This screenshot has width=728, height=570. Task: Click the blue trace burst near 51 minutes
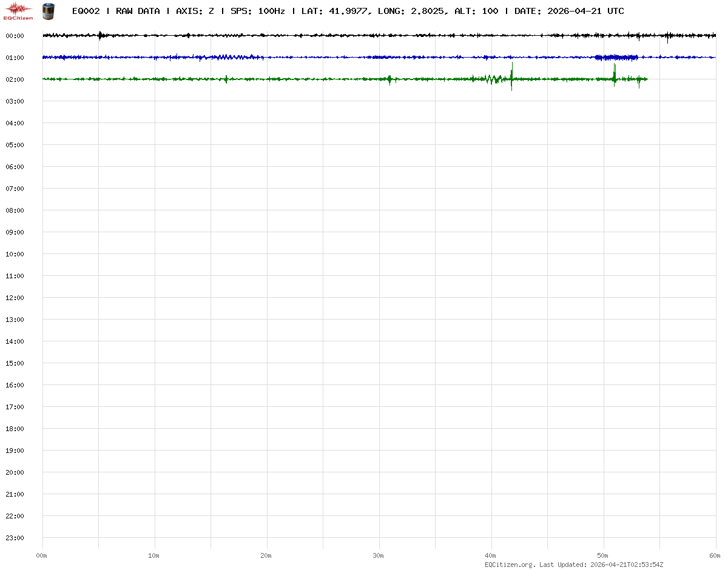[x=616, y=58]
